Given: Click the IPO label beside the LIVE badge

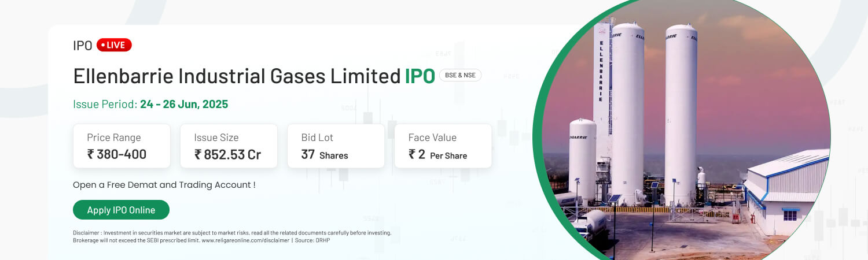Looking at the screenshot, I should (x=83, y=46).
